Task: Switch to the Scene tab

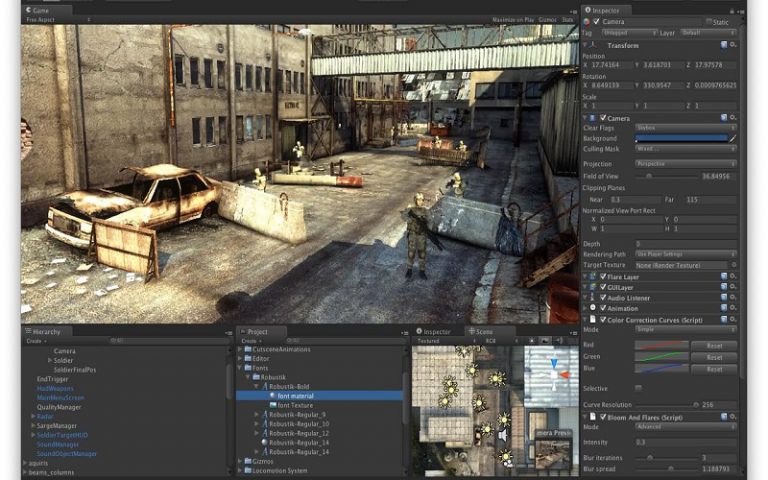Action: (x=482, y=331)
